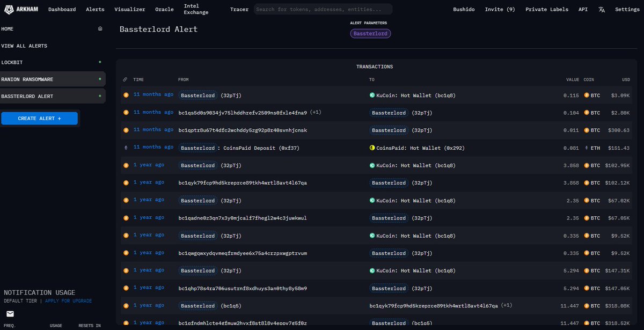
Task: Click the Bitcoin chain icon in the $3.09K row
Action: pos(126,95)
